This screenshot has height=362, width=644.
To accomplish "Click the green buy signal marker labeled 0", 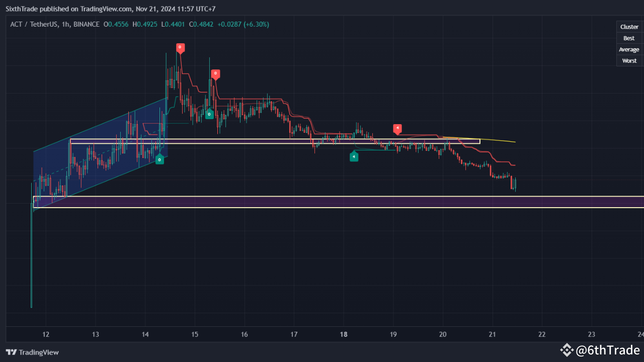I will 209,114.
